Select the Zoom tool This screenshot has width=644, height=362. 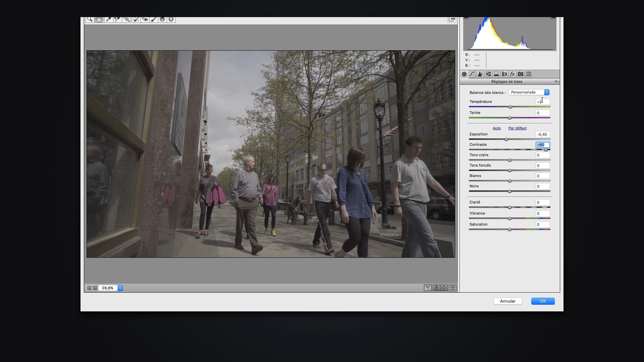coord(90,19)
